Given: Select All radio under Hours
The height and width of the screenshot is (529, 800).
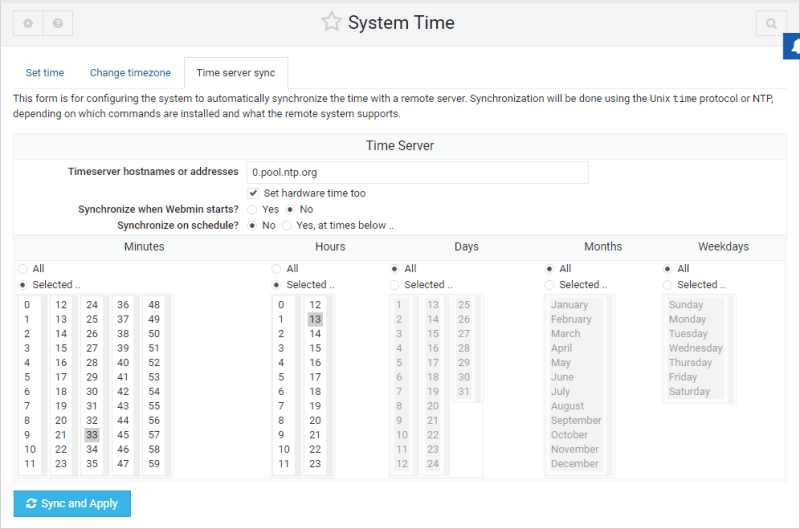Looking at the screenshot, I should coord(277,269).
